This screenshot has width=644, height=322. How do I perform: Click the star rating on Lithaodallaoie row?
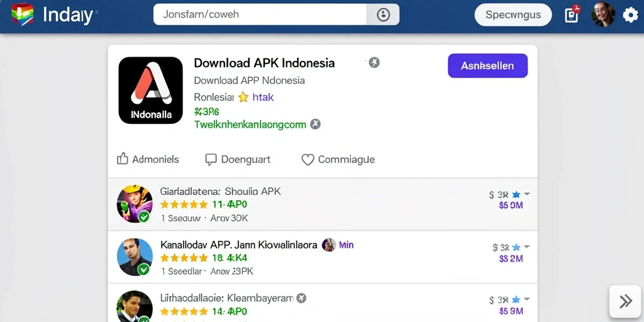(x=184, y=311)
